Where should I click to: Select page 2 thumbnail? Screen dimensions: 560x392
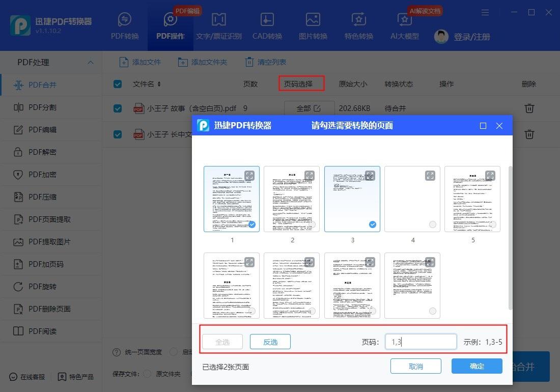pyautogui.click(x=292, y=199)
